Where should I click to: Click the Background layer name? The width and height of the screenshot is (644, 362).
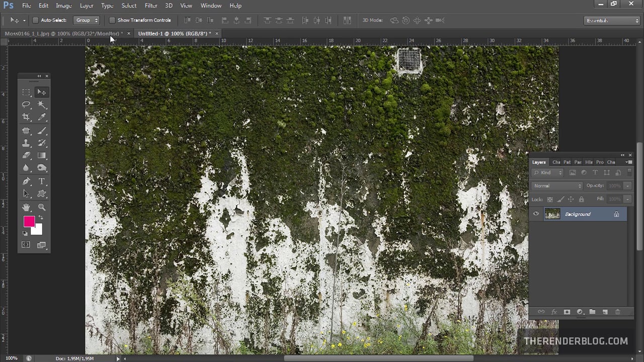pos(578,214)
